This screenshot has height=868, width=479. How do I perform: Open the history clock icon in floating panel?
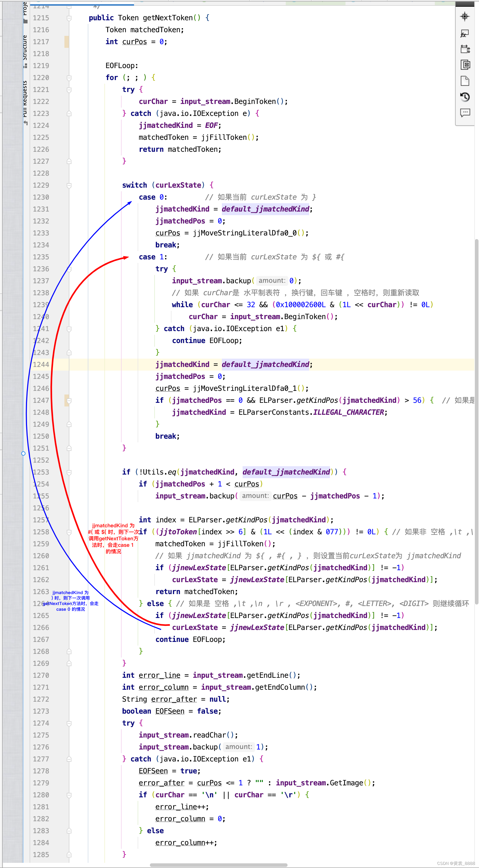pyautogui.click(x=465, y=97)
